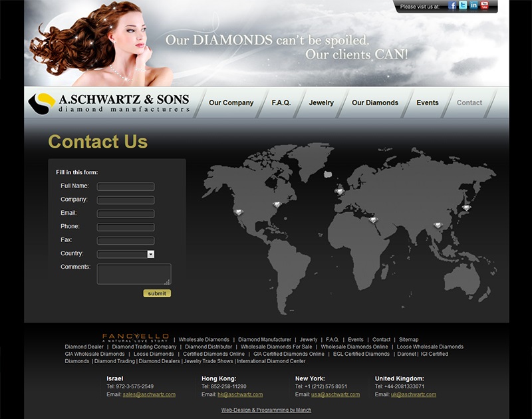Expand the Country dropdown
This screenshot has height=419, width=532.
[151, 254]
